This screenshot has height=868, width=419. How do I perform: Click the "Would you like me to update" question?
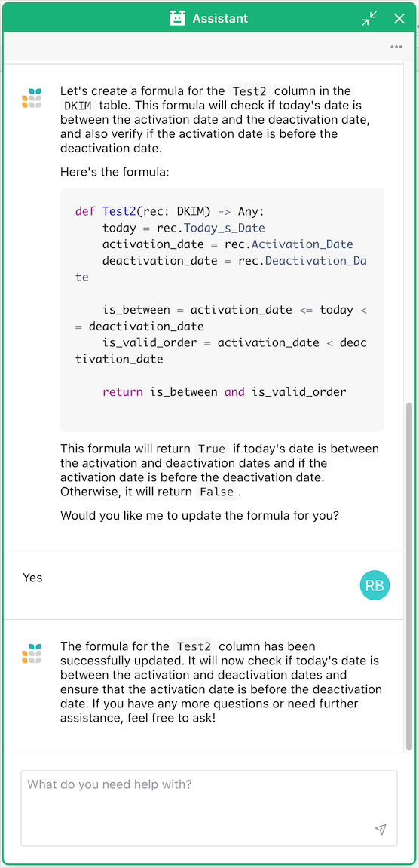[x=199, y=515]
